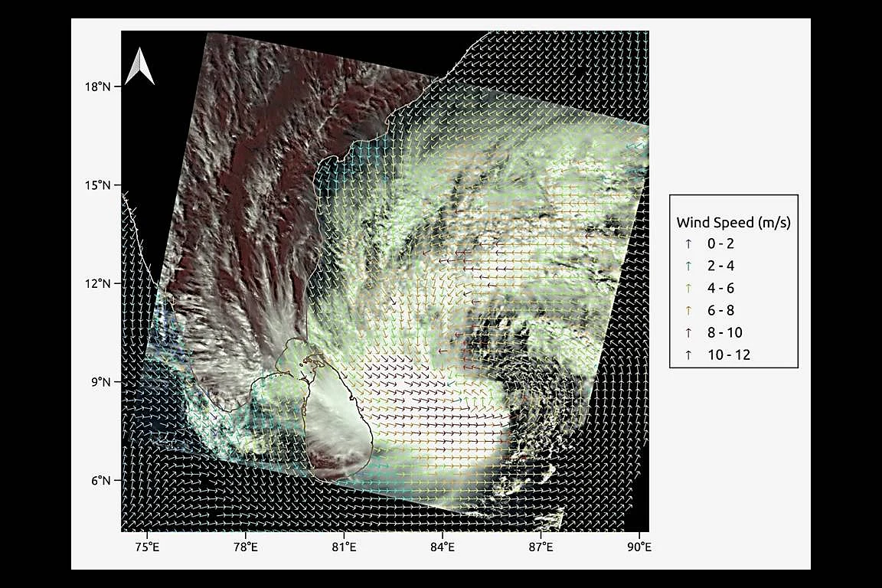Click the 84°E longitude label
Viewport: 882px width, 588px height.
[x=443, y=547]
